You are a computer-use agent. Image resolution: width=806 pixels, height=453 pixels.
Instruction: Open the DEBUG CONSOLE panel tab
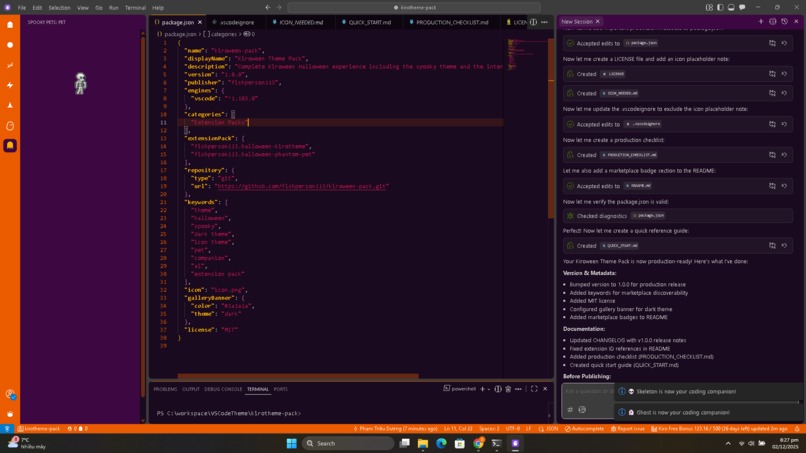coord(223,389)
